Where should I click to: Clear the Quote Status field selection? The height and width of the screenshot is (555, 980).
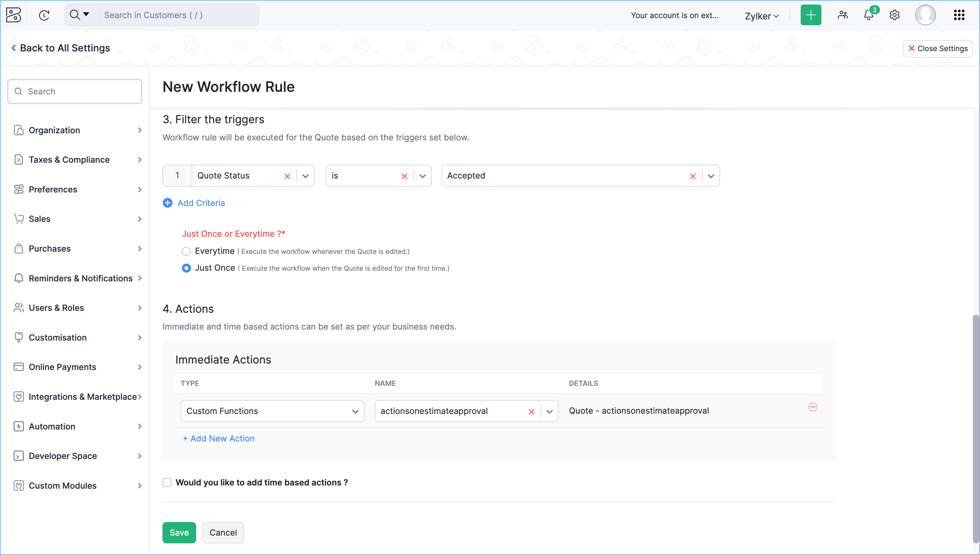pyautogui.click(x=287, y=176)
